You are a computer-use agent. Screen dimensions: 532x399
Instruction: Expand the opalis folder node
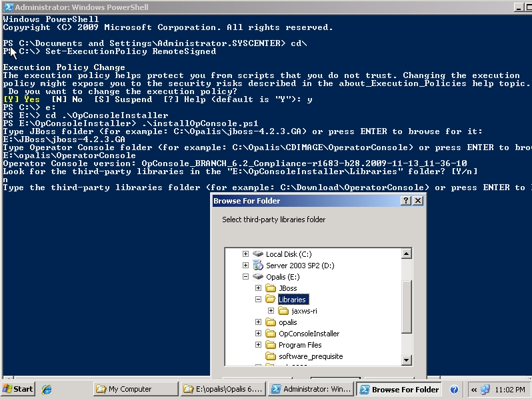point(258,322)
